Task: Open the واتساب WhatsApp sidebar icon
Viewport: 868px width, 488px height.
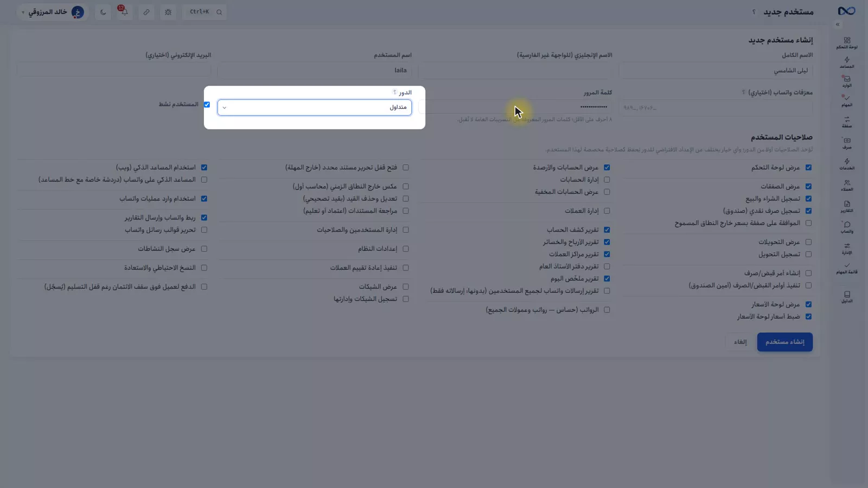Action: [847, 227]
